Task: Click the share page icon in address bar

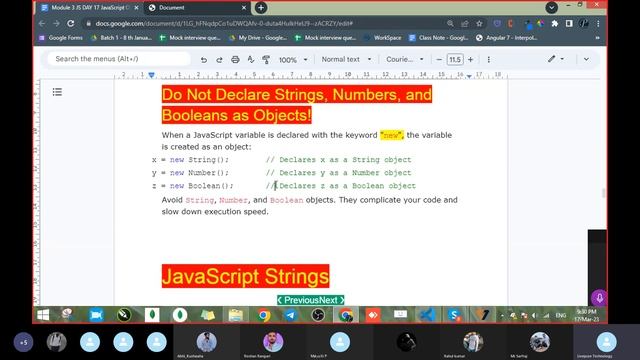Action: [x=464, y=24]
